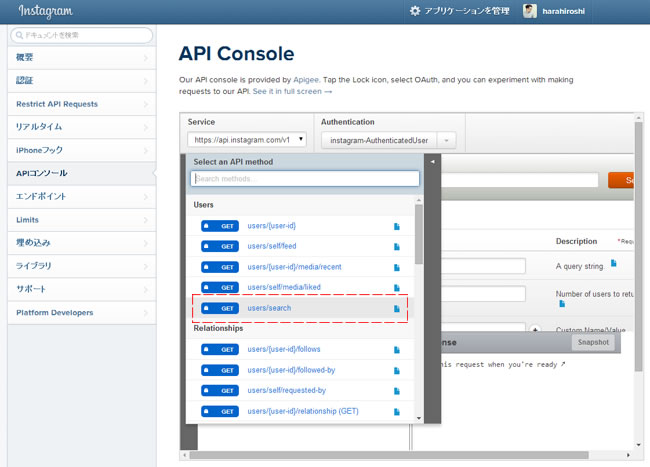The height and width of the screenshot is (467, 650).
Task: Click GET lock badge for users/search
Action: [220, 308]
